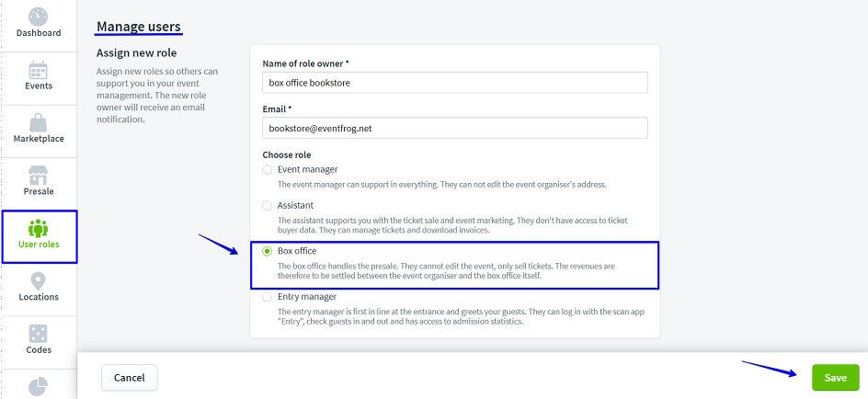Open the Dashboard gauge icon
Viewport: 868px width, 399px height.
tap(38, 16)
